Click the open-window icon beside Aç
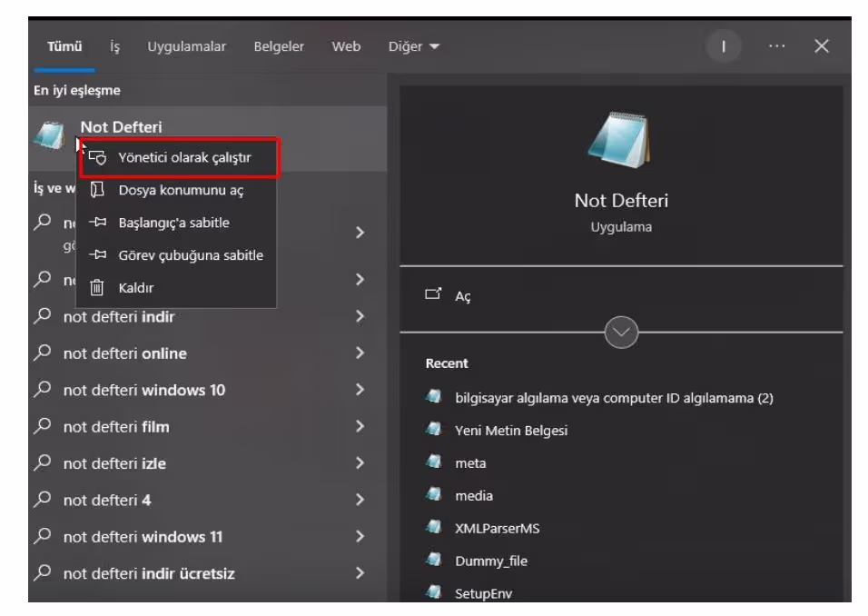 [x=433, y=293]
